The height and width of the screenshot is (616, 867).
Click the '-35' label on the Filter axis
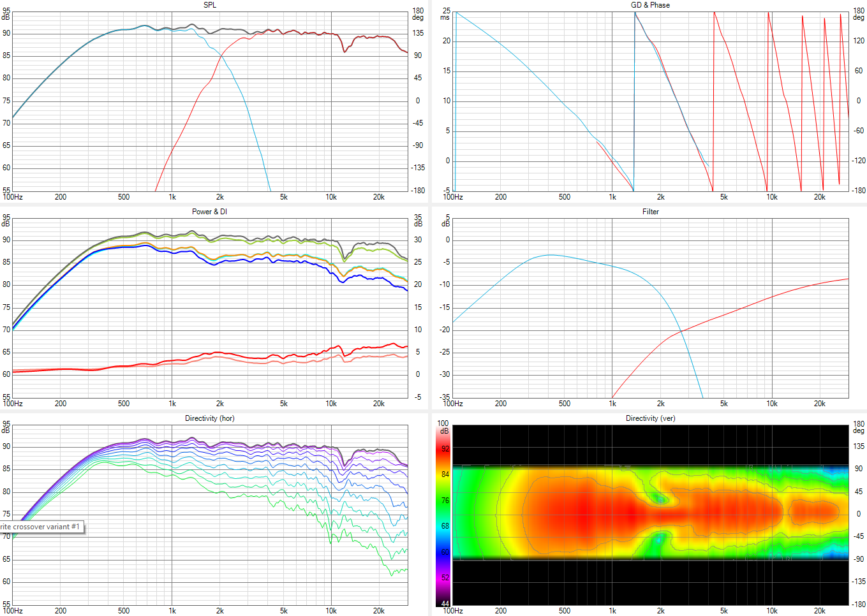[x=444, y=397]
